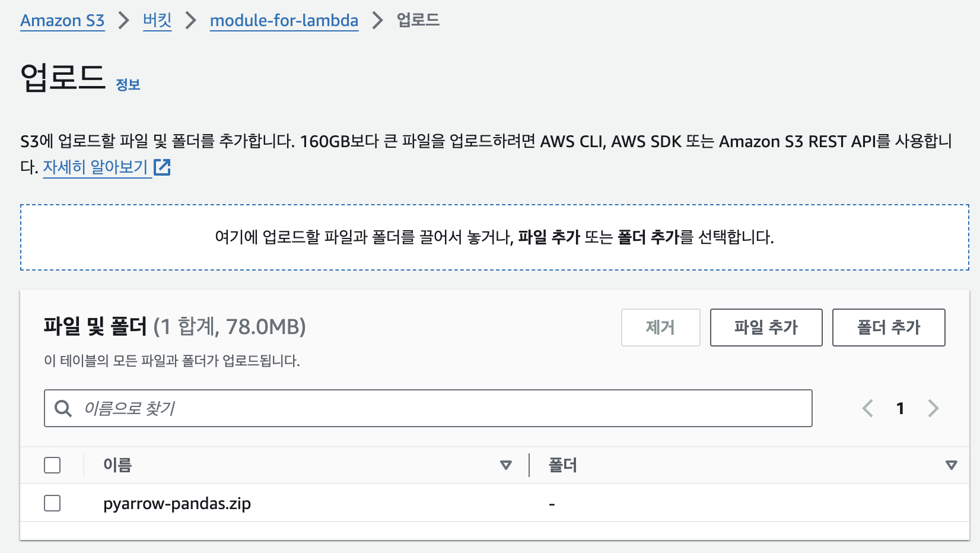The height and width of the screenshot is (553, 980).
Task: Click the 폴더 추가 button
Action: pyautogui.click(x=889, y=328)
